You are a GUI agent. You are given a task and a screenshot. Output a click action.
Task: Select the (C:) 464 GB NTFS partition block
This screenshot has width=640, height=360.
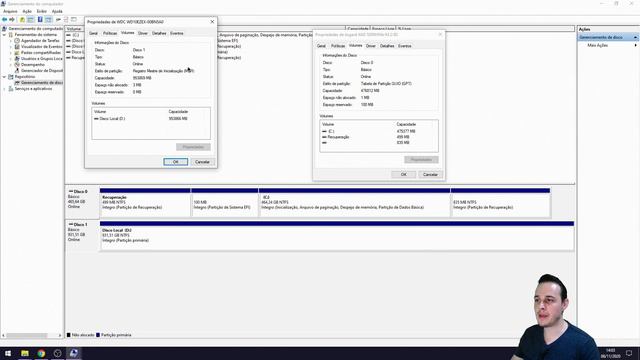click(x=354, y=203)
